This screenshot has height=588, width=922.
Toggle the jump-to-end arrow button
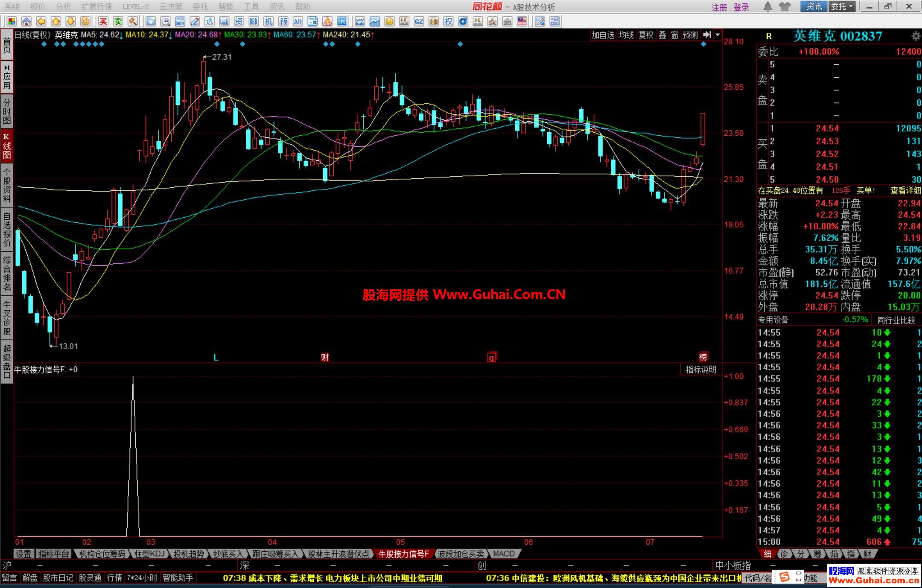(x=707, y=35)
